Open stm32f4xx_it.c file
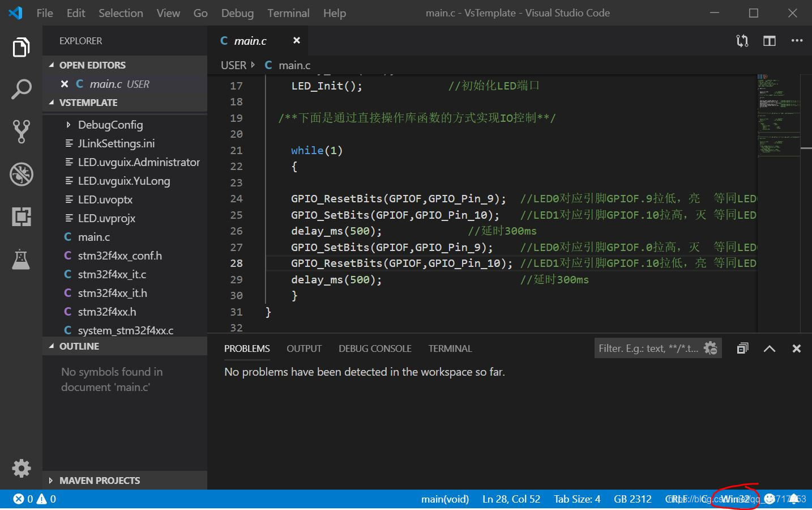Viewport: 812px width, 510px height. tap(112, 274)
